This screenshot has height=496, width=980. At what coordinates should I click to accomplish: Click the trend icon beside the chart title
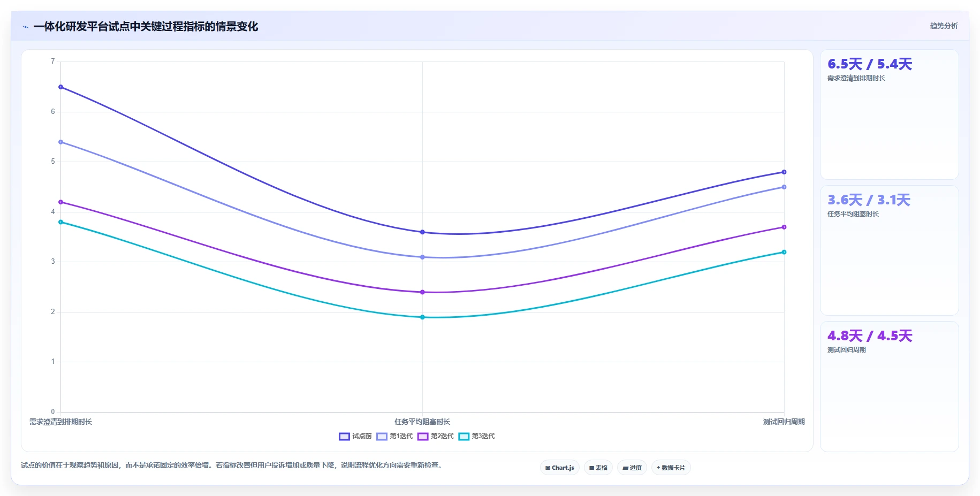point(26,27)
